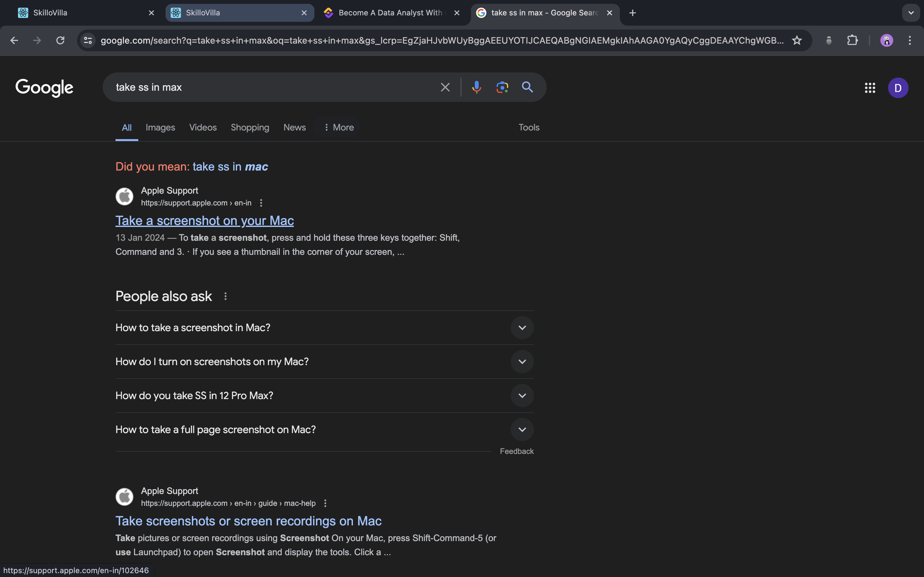This screenshot has width=924, height=577.
Task: Expand 'How to take a screenshot in Mac?'
Action: 522,327
